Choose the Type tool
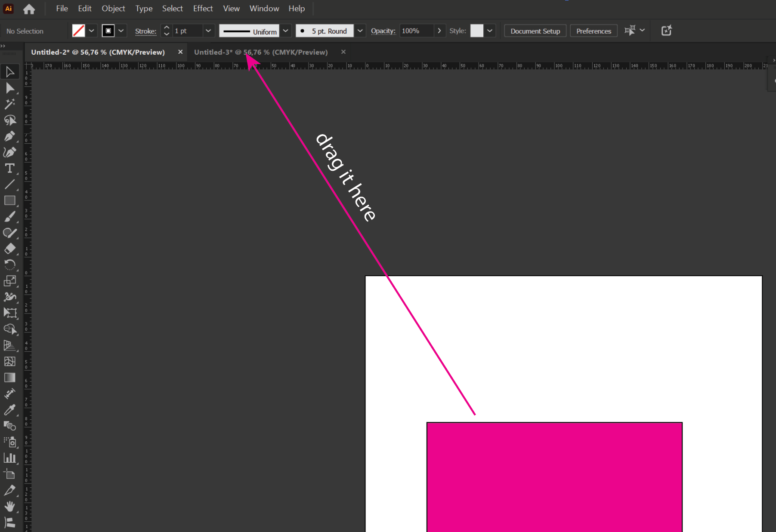The image size is (776, 532). (x=10, y=168)
